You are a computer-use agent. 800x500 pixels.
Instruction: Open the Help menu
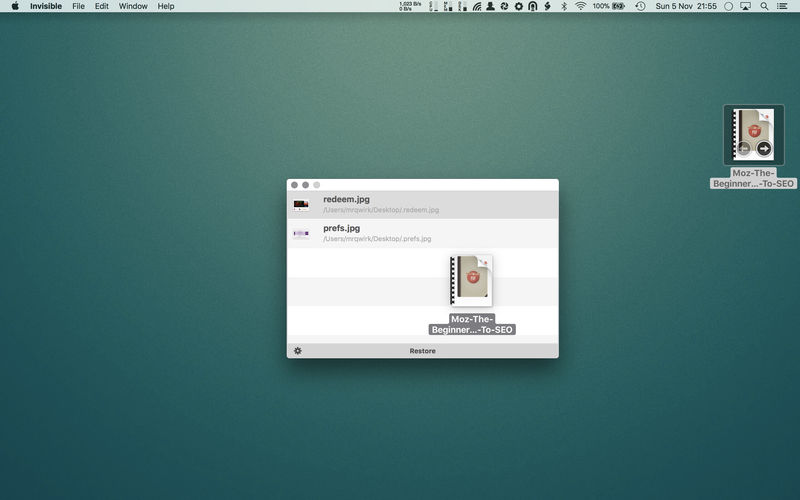(166, 6)
